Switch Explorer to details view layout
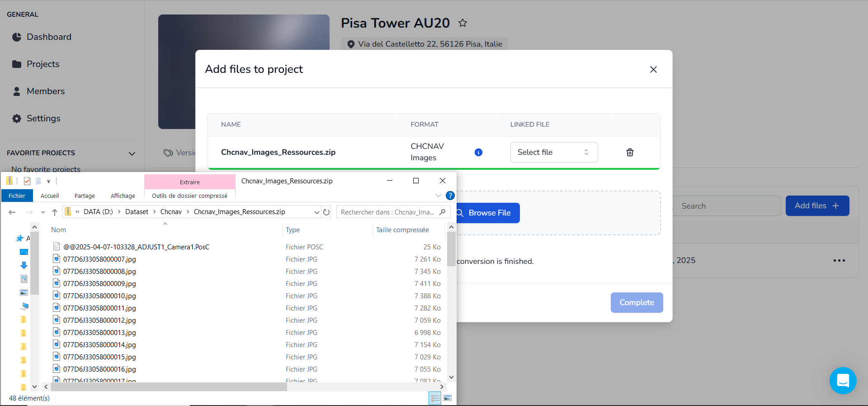The width and height of the screenshot is (868, 406). pyautogui.click(x=435, y=398)
